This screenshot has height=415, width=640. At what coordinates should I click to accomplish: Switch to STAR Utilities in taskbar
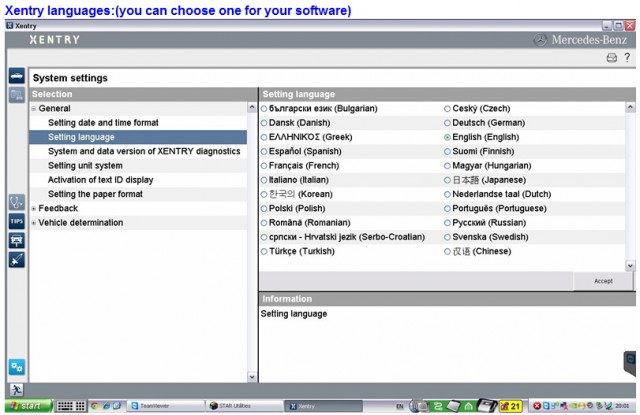[244, 406]
